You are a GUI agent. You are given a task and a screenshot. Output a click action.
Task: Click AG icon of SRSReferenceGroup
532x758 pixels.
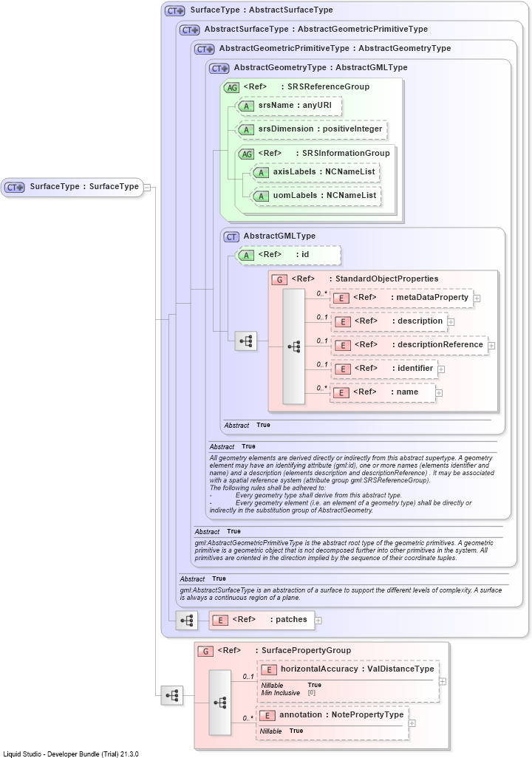pos(232,87)
